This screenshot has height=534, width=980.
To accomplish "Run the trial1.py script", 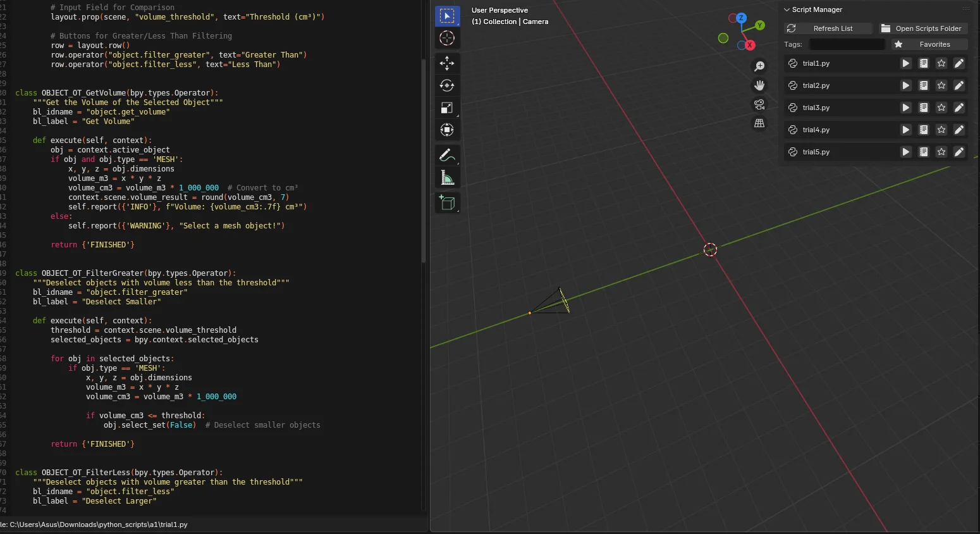I will tap(906, 63).
